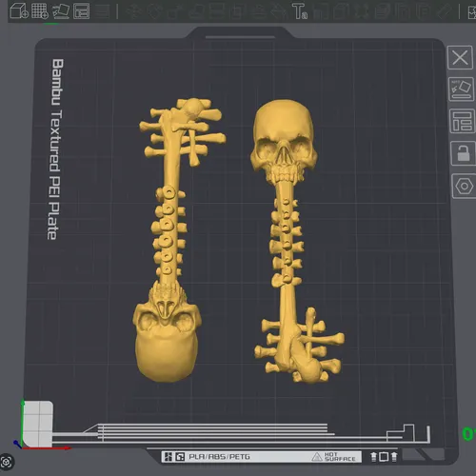Auto orient objects on this plate
The image size is (476, 476).
461,89
